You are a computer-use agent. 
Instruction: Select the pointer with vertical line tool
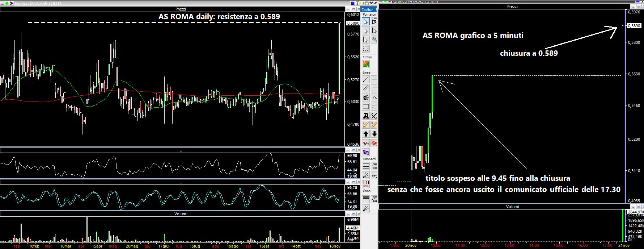(x=374, y=30)
